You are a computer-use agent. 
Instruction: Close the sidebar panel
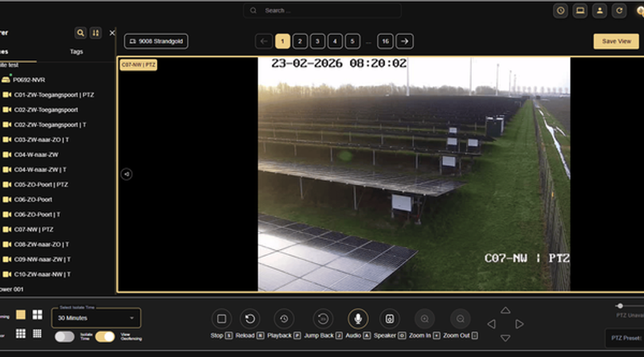pos(112,33)
